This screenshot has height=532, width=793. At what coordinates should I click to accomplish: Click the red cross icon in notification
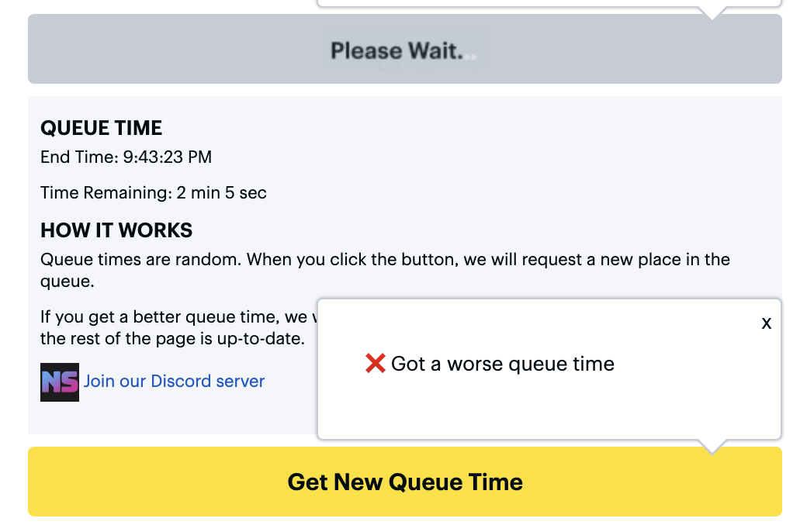[376, 363]
